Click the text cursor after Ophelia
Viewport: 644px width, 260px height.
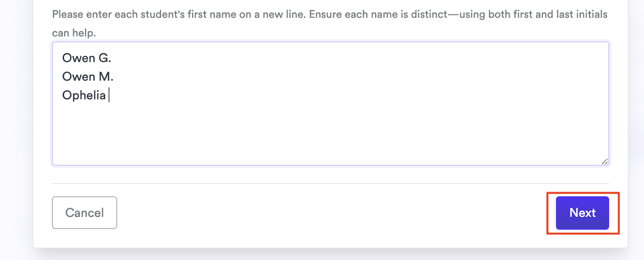click(x=109, y=95)
